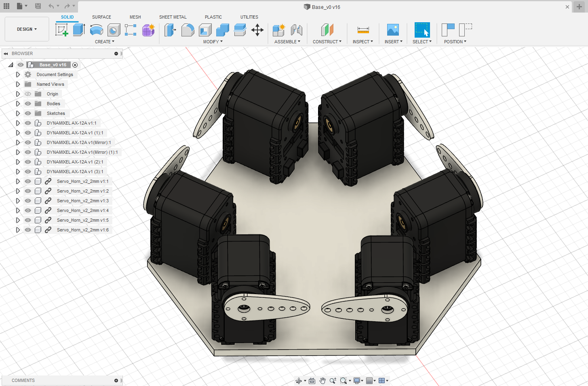This screenshot has height=386, width=588.
Task: Select the Create Sketch tool
Action: [x=61, y=30]
